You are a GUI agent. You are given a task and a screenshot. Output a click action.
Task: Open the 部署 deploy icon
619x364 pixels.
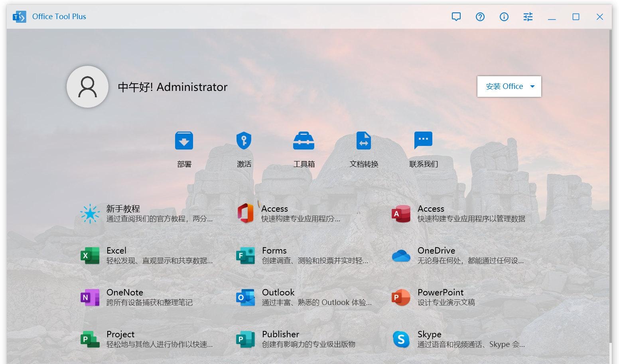tap(184, 141)
